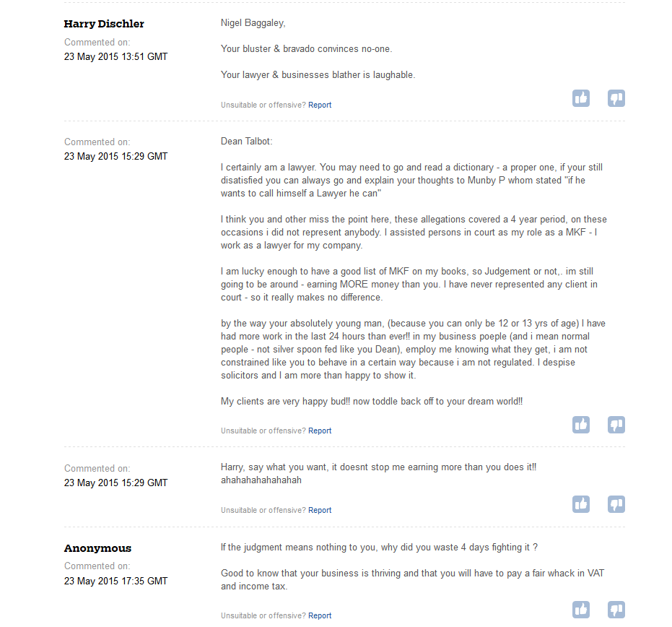Like the Anonymous comment about VAT
This screenshot has width=672, height=627.
(581, 610)
